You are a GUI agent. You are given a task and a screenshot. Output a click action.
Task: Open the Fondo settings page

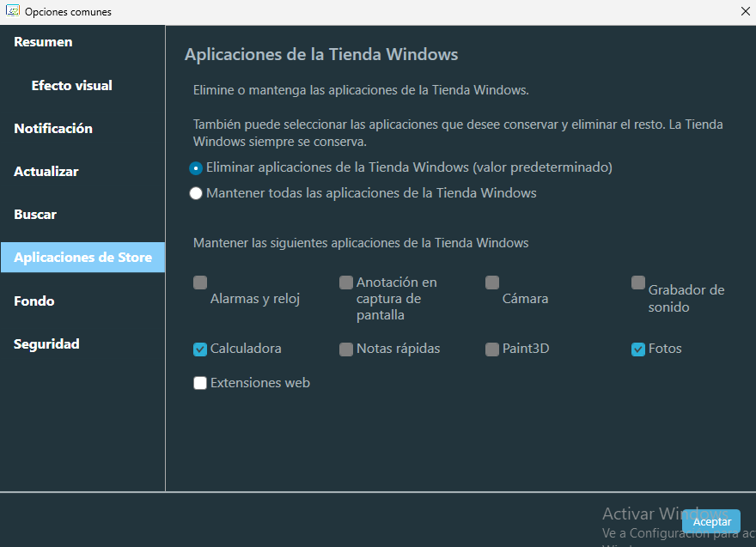(34, 301)
